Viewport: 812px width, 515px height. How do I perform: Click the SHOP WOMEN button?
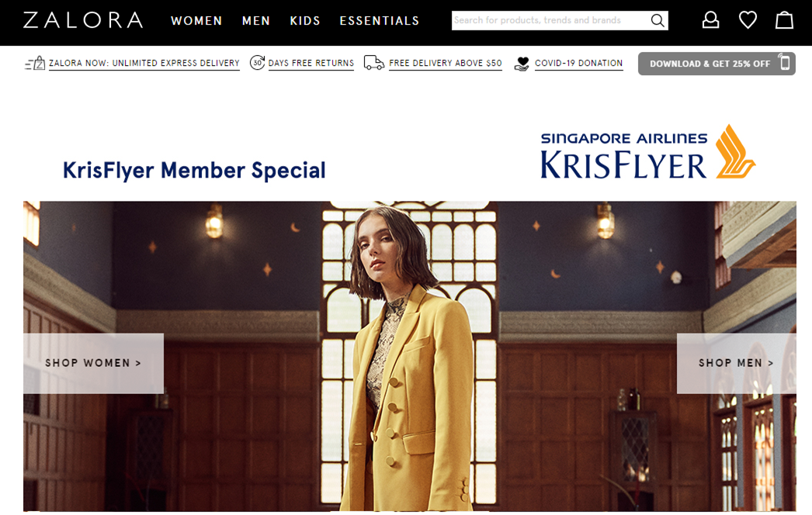[x=93, y=363]
